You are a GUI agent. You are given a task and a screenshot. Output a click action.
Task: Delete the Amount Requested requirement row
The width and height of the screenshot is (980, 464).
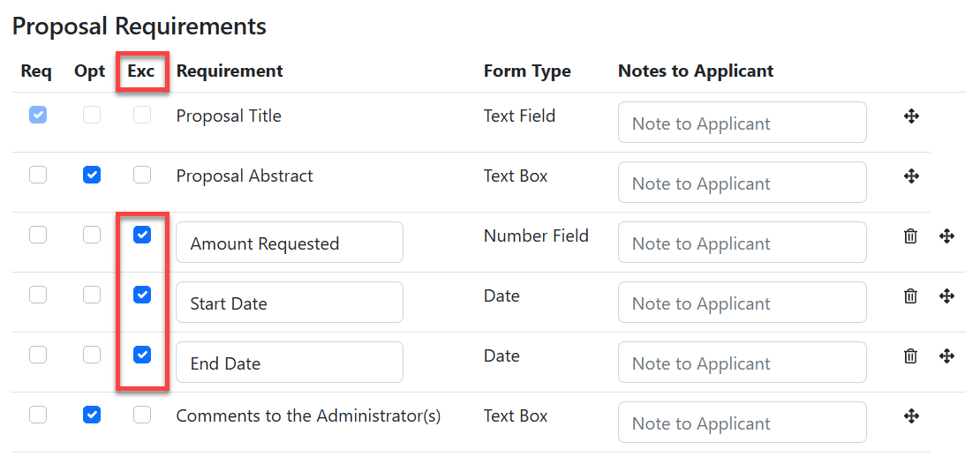point(910,236)
